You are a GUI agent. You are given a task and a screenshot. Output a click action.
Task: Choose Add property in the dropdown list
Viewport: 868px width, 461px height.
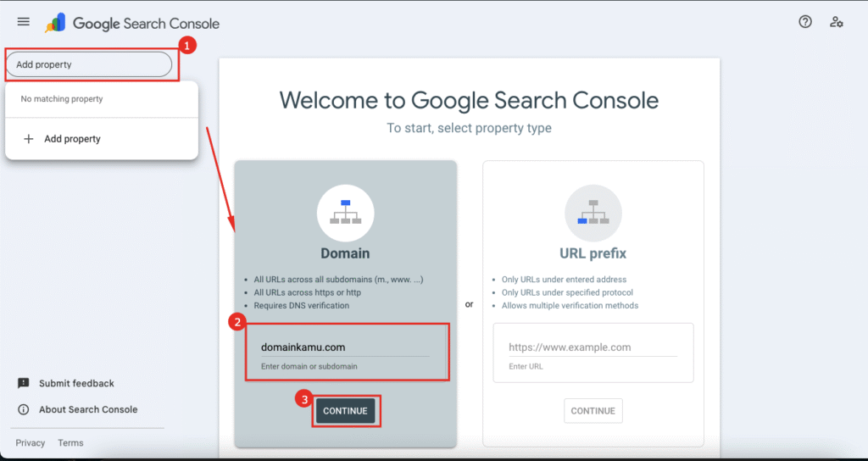point(102,139)
